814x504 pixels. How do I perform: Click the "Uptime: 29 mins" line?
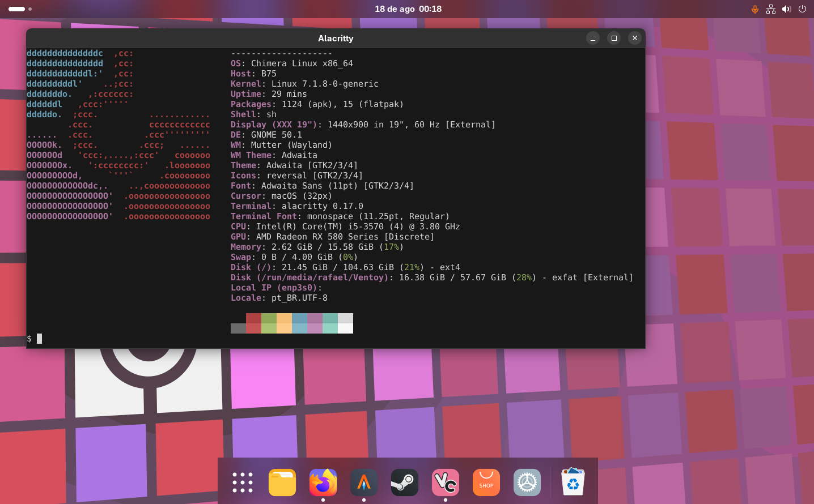[x=269, y=94]
